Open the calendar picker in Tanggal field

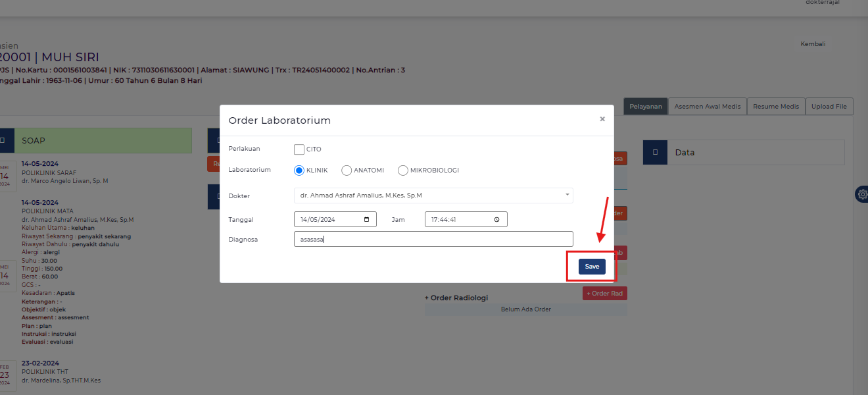coord(366,219)
